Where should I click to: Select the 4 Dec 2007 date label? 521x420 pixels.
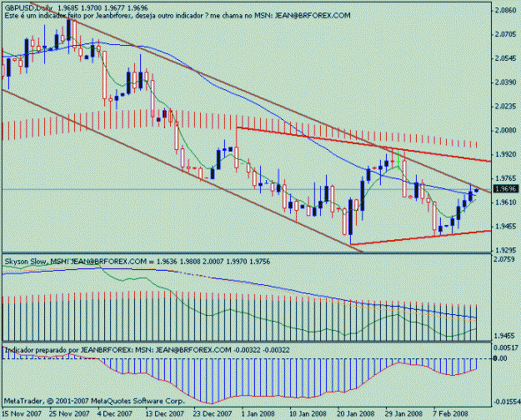(x=115, y=413)
